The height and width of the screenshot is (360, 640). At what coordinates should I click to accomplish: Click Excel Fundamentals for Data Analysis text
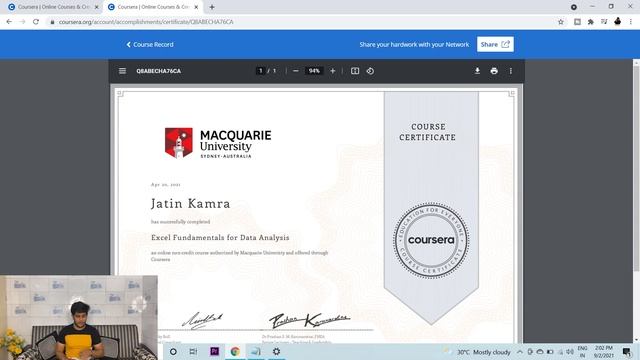tap(220, 238)
